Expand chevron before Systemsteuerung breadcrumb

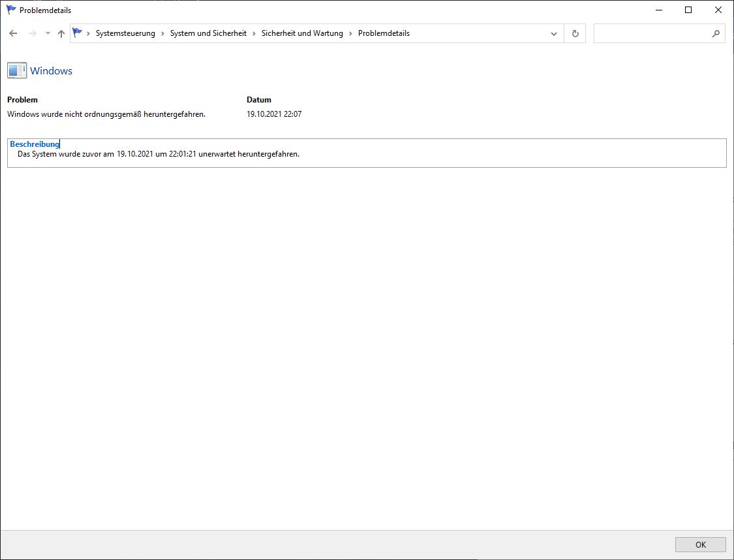click(89, 33)
